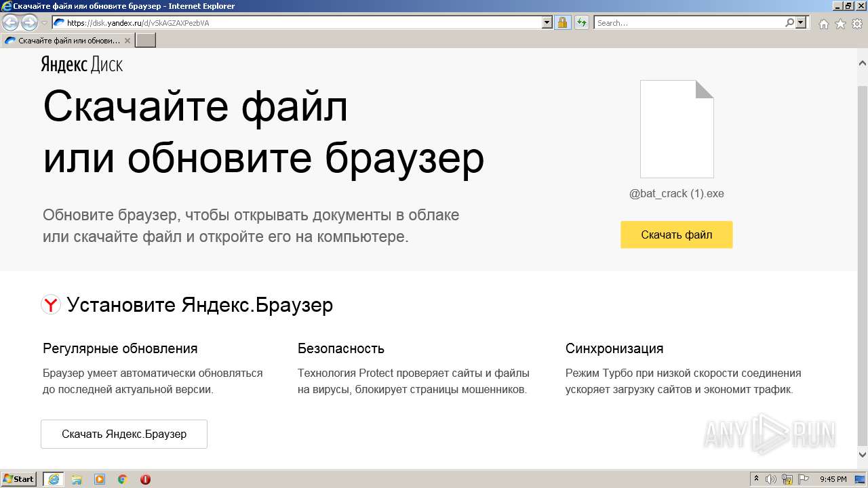
Task: Go forward with the browser Forward arrow
Action: coord(29,23)
